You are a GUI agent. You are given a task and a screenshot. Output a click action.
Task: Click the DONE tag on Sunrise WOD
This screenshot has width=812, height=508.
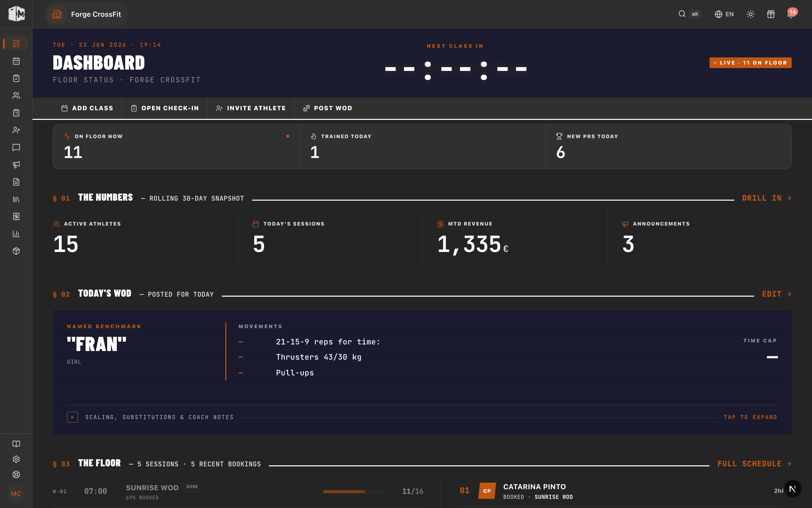[192, 487]
